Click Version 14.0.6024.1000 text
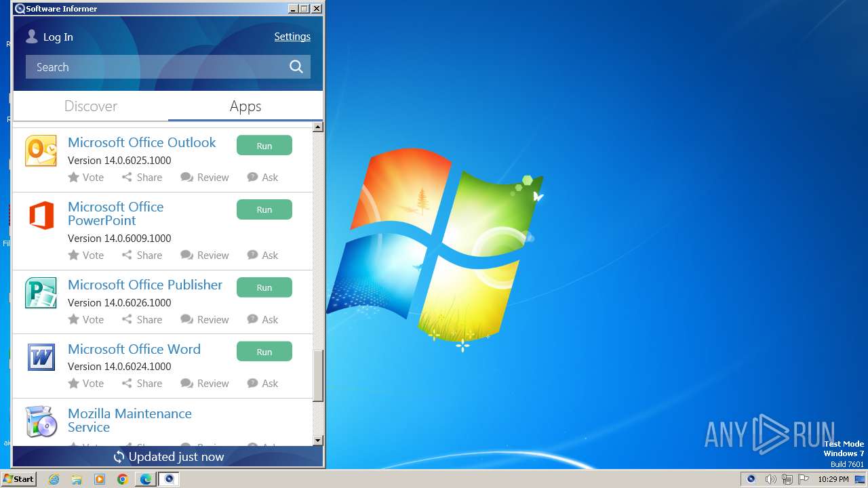Image resolution: width=868 pixels, height=488 pixels. (x=119, y=367)
